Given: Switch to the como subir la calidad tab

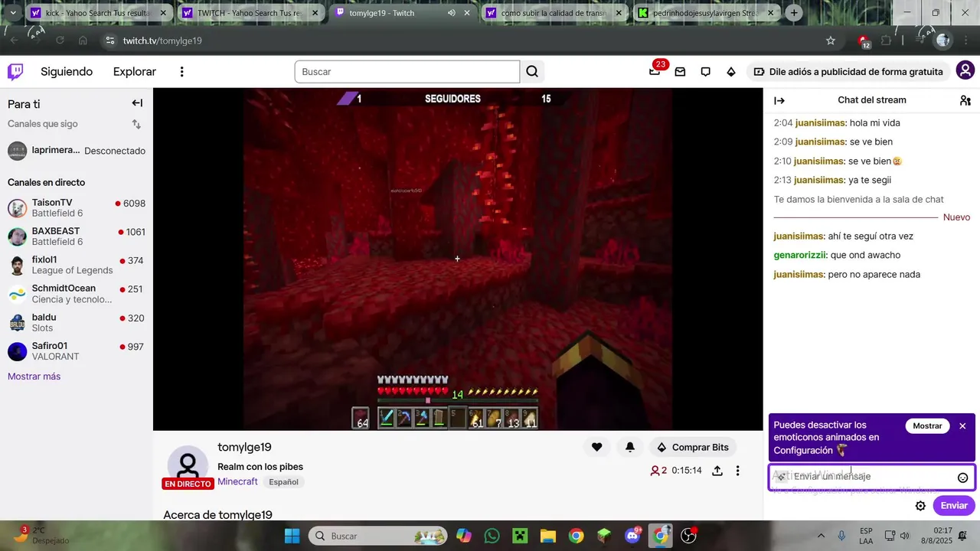Looking at the screenshot, I should [x=555, y=13].
